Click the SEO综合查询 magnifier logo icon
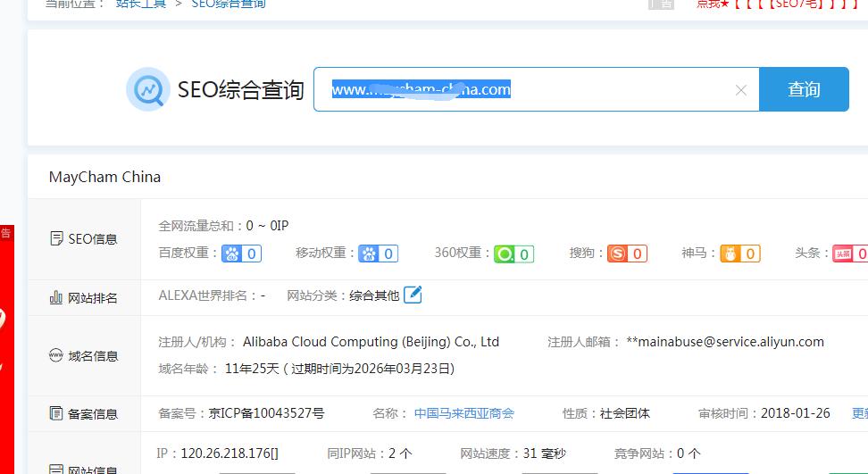 click(x=148, y=89)
